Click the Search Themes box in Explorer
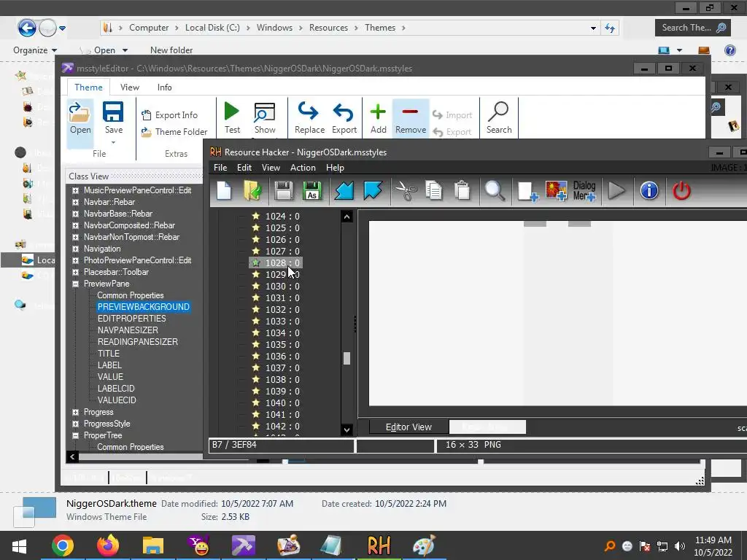The height and width of the screenshot is (560, 747). pos(693,28)
